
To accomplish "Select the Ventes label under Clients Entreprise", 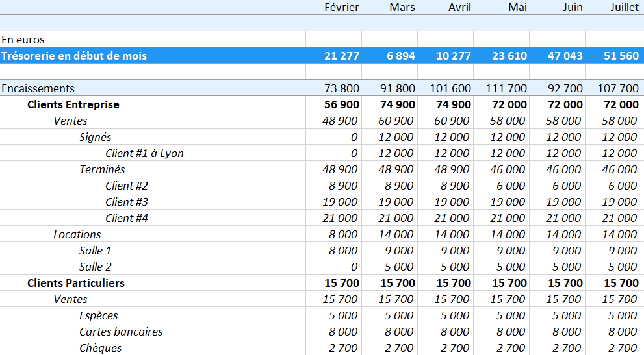I will pyautogui.click(x=70, y=121).
